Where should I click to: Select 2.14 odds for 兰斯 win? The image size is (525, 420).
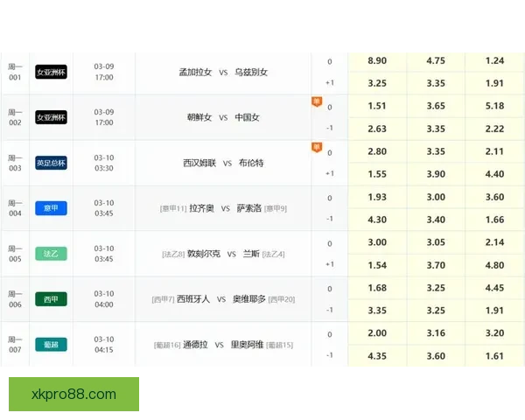click(x=494, y=242)
